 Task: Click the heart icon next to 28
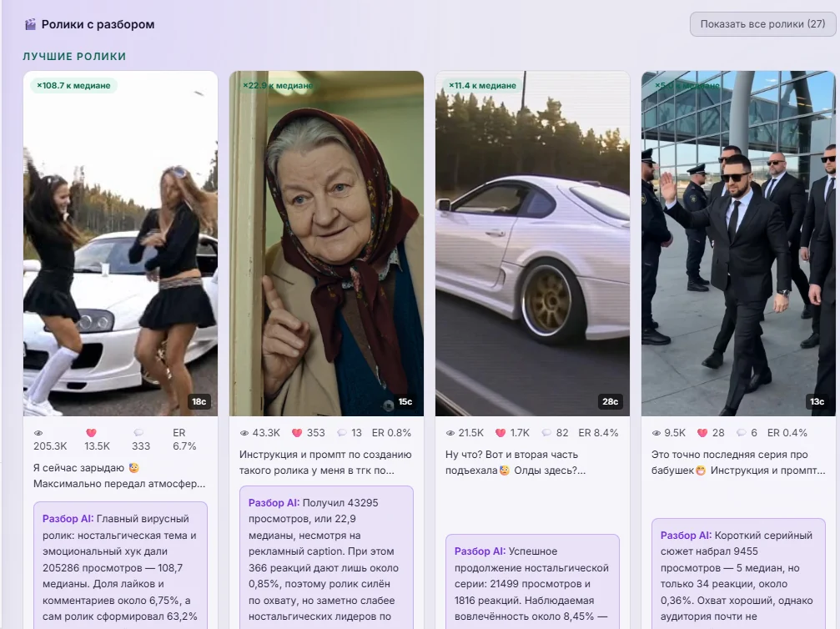coord(702,433)
